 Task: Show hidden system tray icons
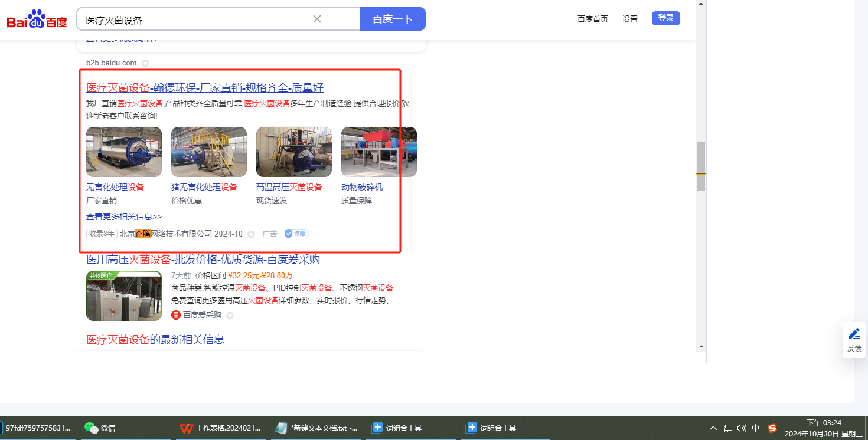point(713,428)
